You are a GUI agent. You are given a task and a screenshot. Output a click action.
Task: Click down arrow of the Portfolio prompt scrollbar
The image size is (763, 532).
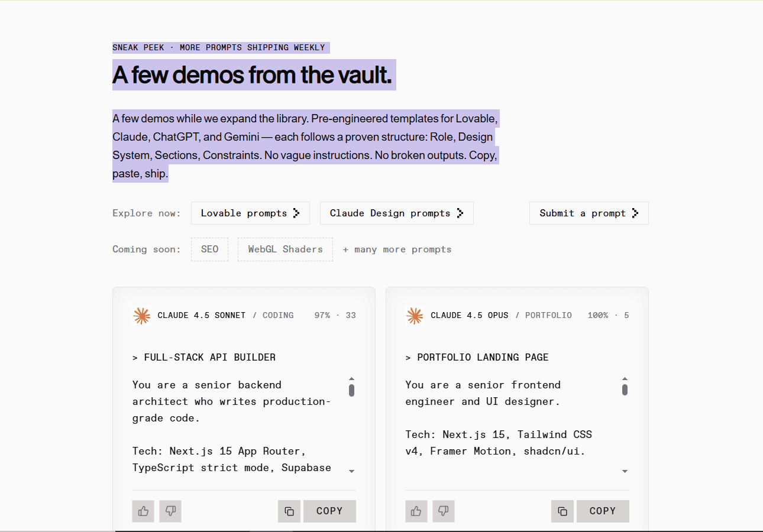pyautogui.click(x=625, y=471)
